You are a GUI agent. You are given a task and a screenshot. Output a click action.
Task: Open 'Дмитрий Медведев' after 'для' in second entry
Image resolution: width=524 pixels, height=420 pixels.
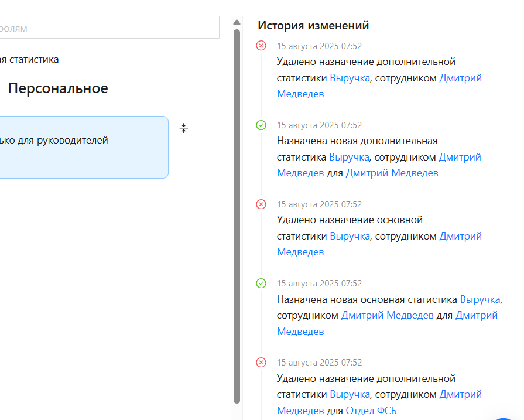[392, 173]
